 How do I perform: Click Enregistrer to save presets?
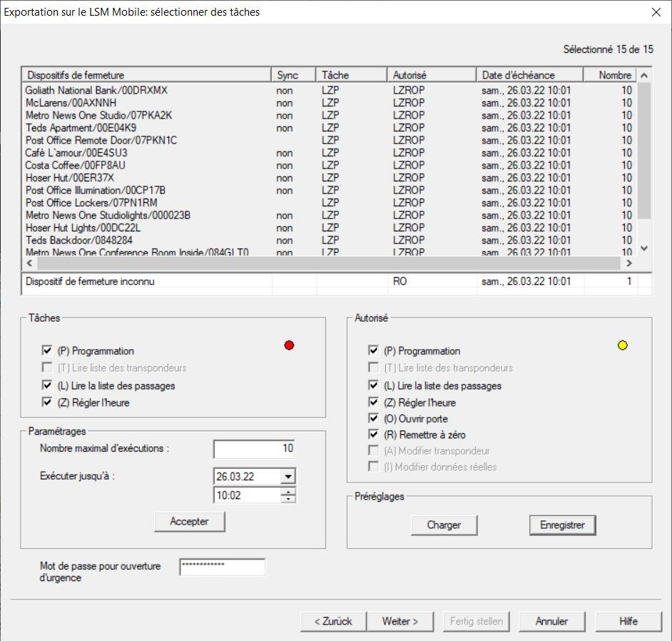(562, 525)
